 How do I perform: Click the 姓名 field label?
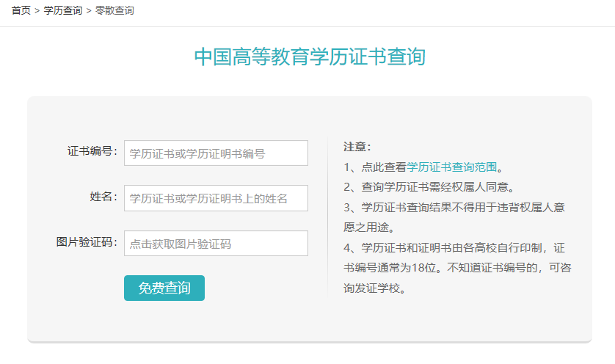click(103, 197)
